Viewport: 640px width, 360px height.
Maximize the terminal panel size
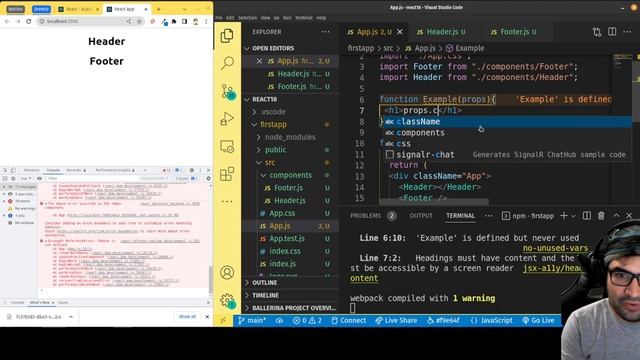coord(616,216)
